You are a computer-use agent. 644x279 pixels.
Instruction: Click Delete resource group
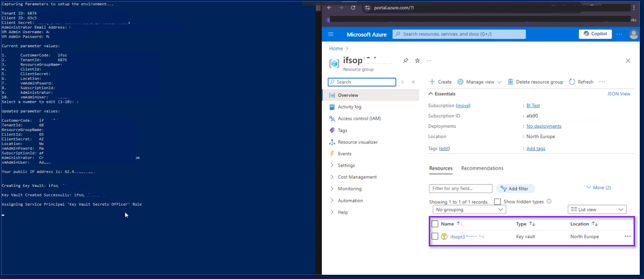coord(536,82)
